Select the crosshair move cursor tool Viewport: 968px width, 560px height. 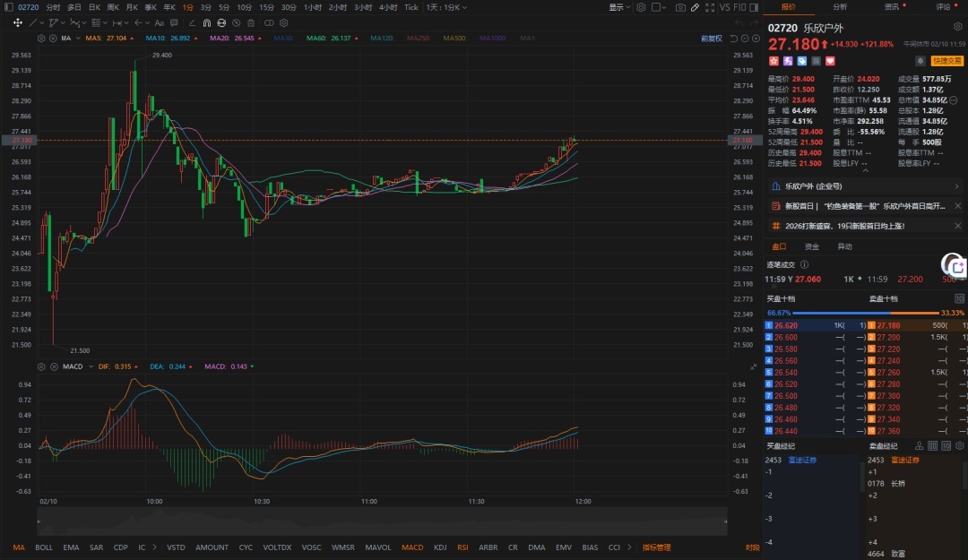(x=18, y=22)
